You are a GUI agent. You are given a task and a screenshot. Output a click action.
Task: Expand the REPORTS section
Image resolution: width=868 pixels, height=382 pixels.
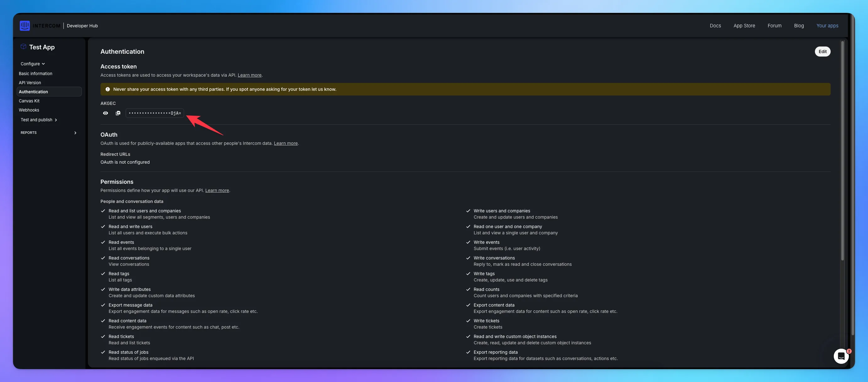[49, 133]
